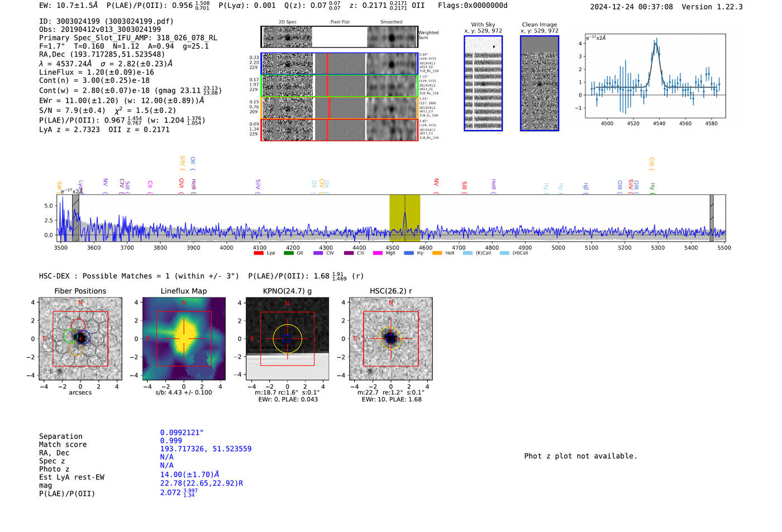Click the match score value 0.999
782x532 pixels.
pyautogui.click(x=171, y=440)
